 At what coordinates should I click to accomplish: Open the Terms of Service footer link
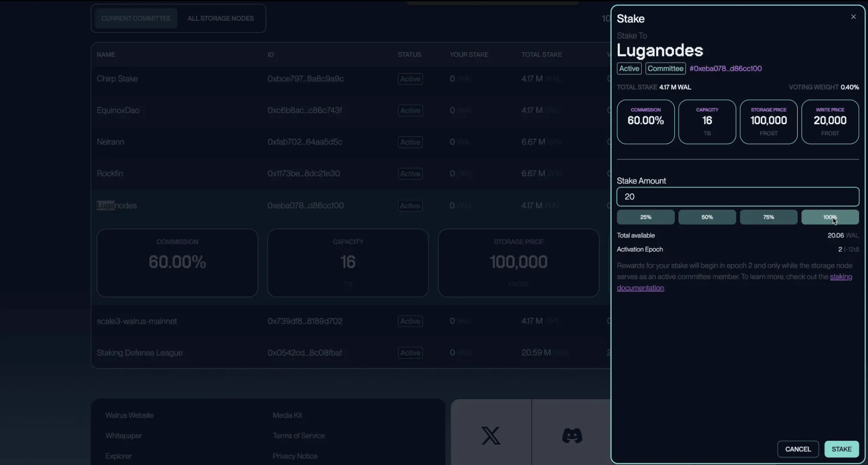tap(299, 436)
